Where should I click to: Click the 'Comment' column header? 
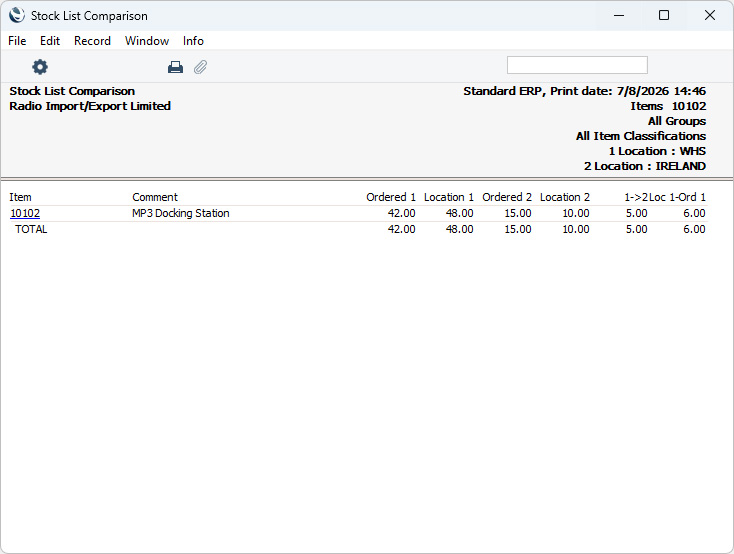pos(155,197)
